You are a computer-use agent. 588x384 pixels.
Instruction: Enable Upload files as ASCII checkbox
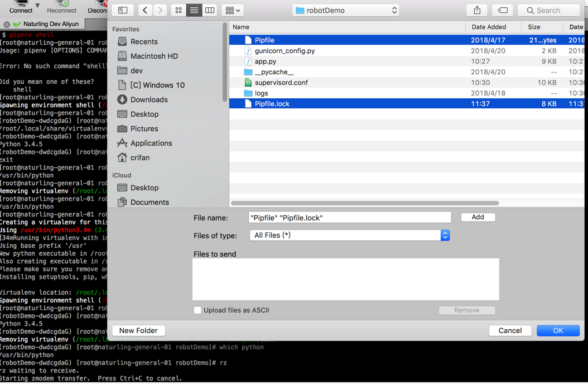(x=197, y=310)
